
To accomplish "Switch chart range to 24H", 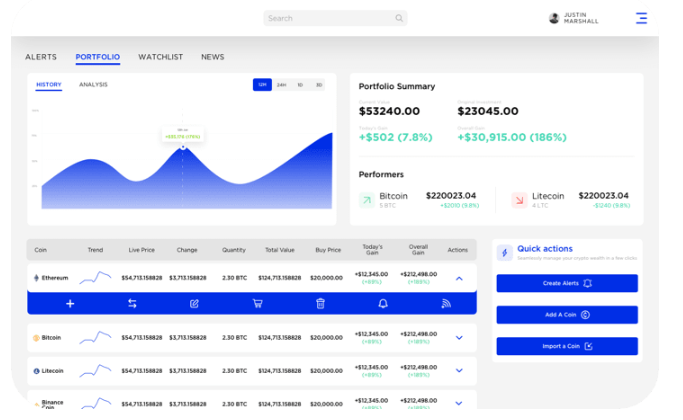I will 281,85.
